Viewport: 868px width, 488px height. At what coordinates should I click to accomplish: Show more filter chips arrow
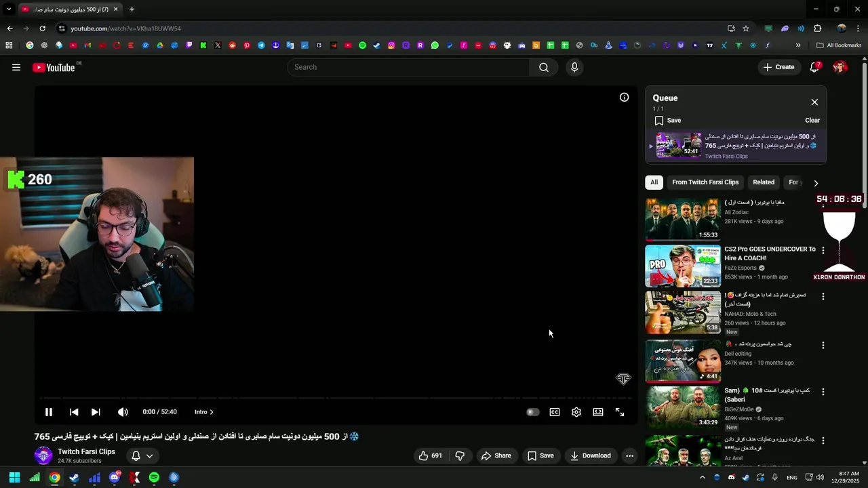tap(816, 183)
